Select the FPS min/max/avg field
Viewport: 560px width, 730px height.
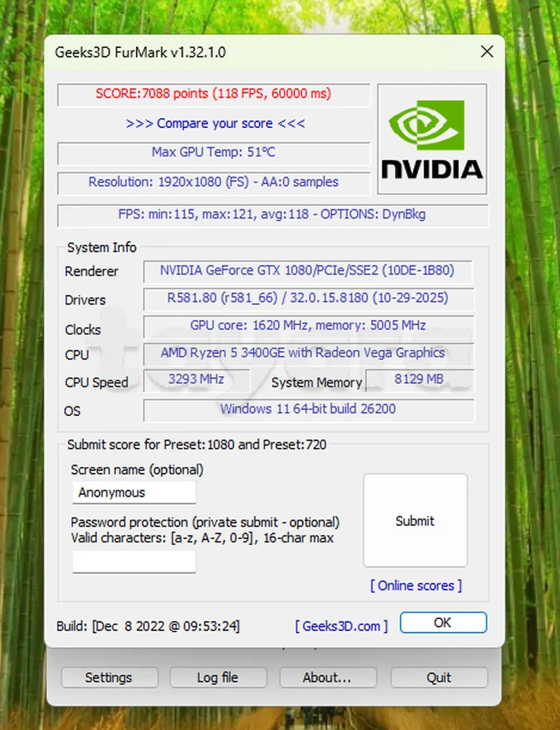(x=272, y=215)
